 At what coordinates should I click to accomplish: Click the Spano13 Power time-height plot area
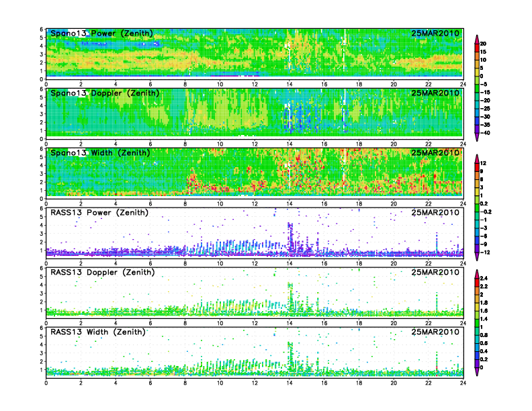(x=255, y=54)
